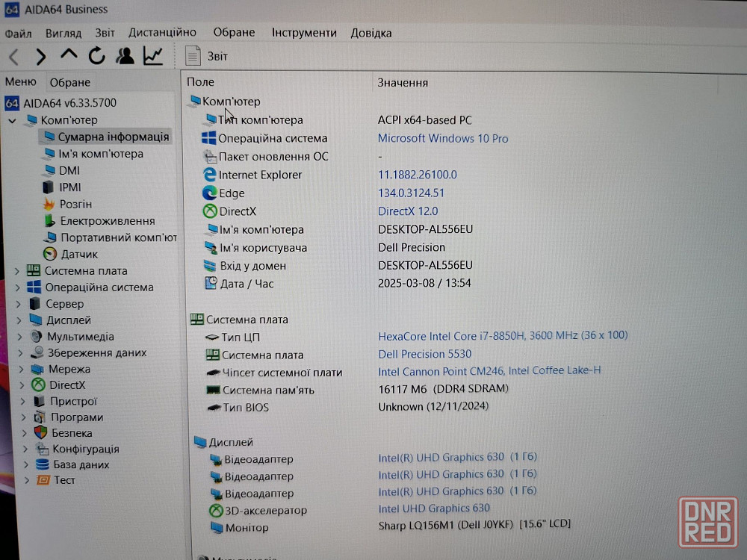Screen dimensions: 747x560
Task: Open remote user management icon
Action: [125, 56]
